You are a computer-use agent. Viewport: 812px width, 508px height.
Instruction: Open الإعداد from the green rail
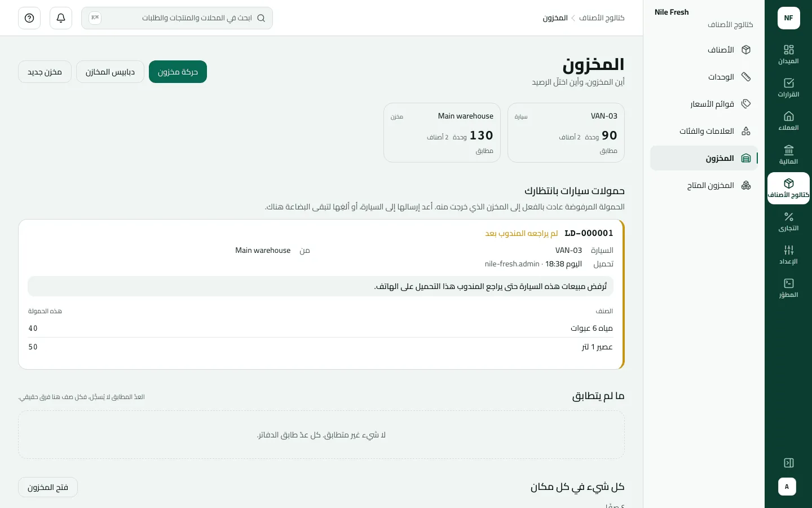788,255
